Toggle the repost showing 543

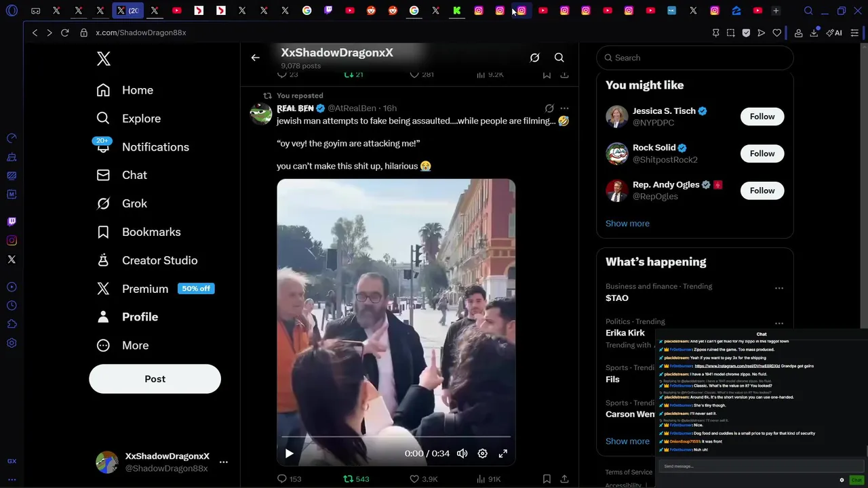point(356,479)
